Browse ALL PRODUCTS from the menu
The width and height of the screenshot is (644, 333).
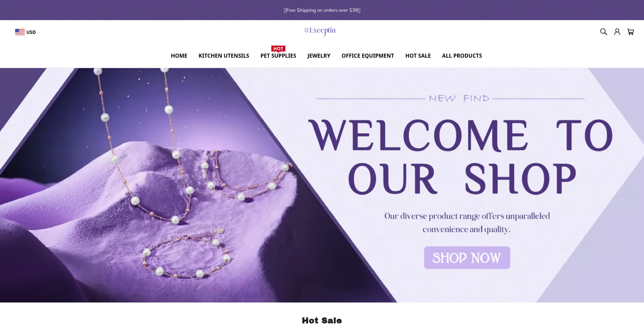click(x=462, y=56)
